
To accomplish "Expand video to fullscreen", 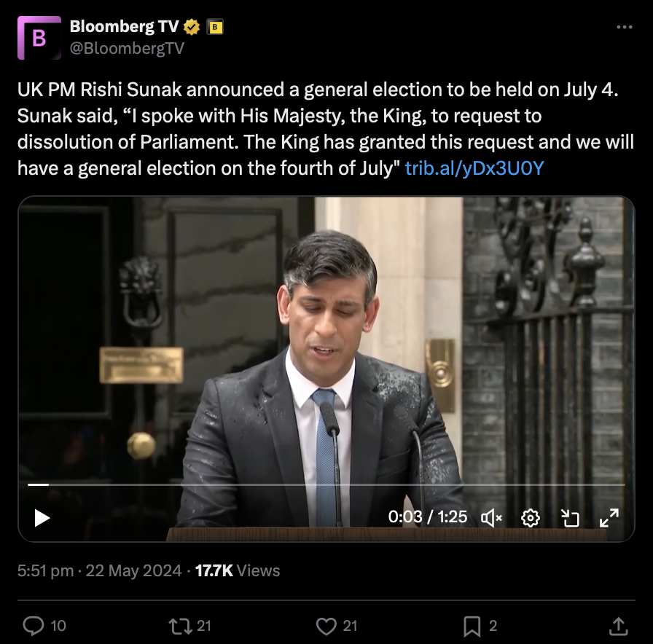I will pyautogui.click(x=609, y=517).
